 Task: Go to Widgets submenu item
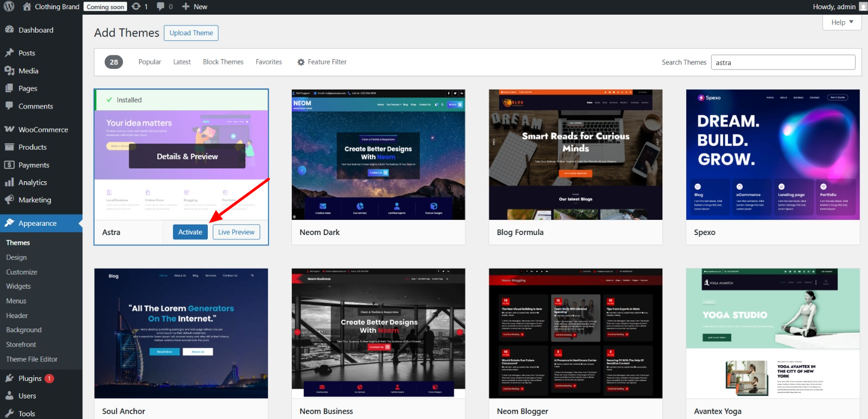click(x=18, y=286)
